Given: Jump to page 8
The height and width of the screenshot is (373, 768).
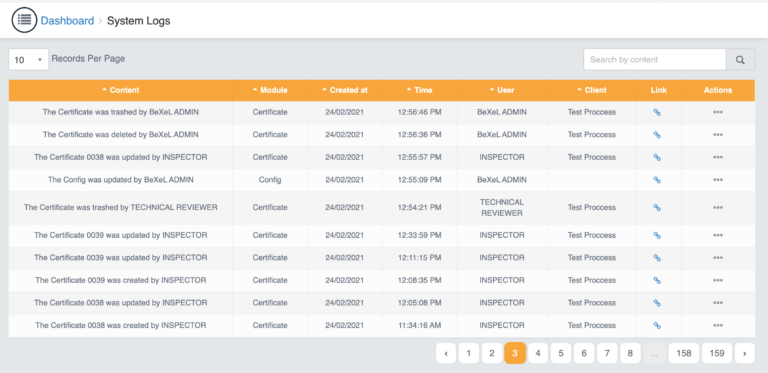Looking at the screenshot, I should (x=630, y=353).
